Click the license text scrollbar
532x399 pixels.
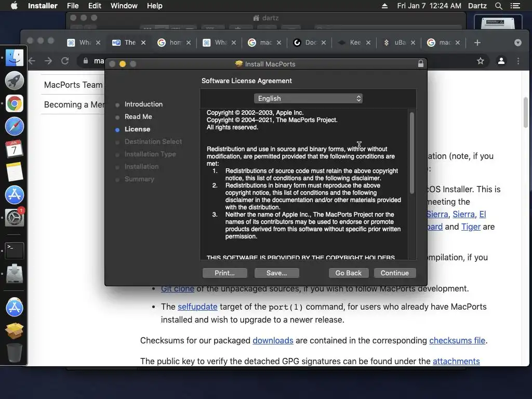coord(412,153)
